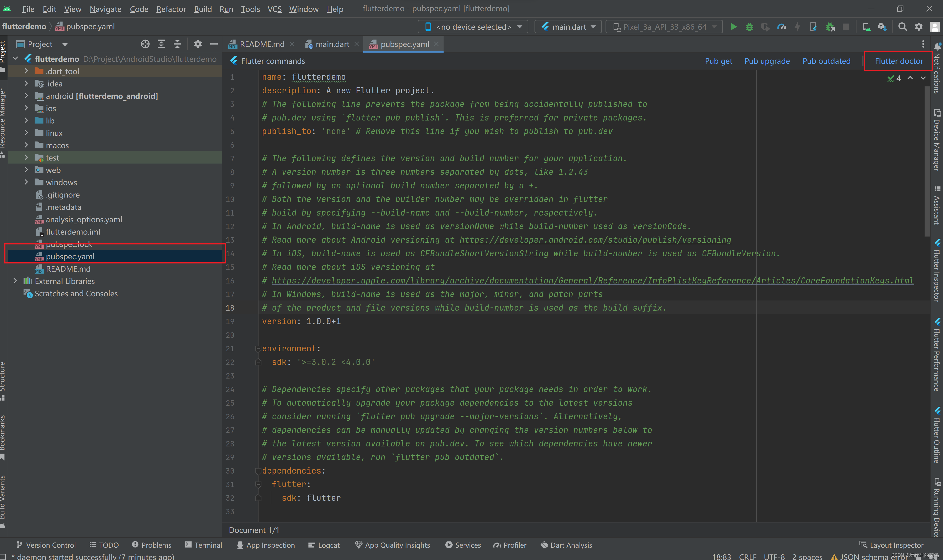Open the Device Manager phone icon
Image resolution: width=943 pixels, height=560 pixels.
click(x=866, y=26)
